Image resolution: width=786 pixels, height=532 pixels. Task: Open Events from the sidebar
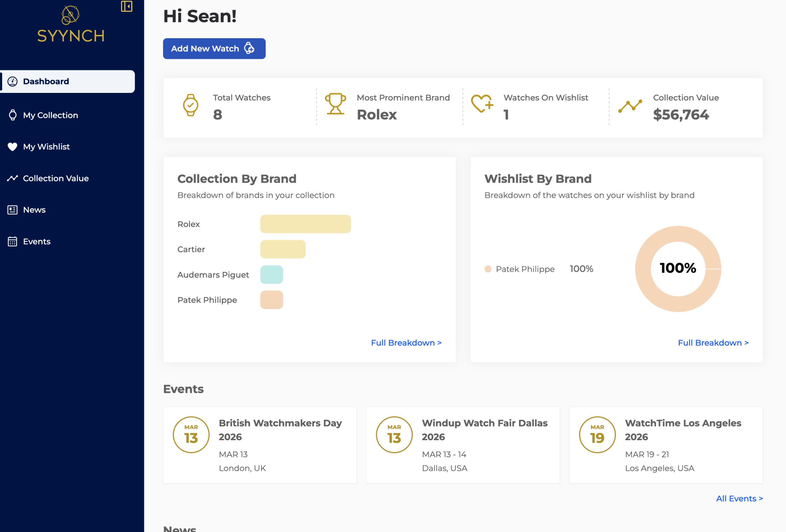tap(37, 242)
